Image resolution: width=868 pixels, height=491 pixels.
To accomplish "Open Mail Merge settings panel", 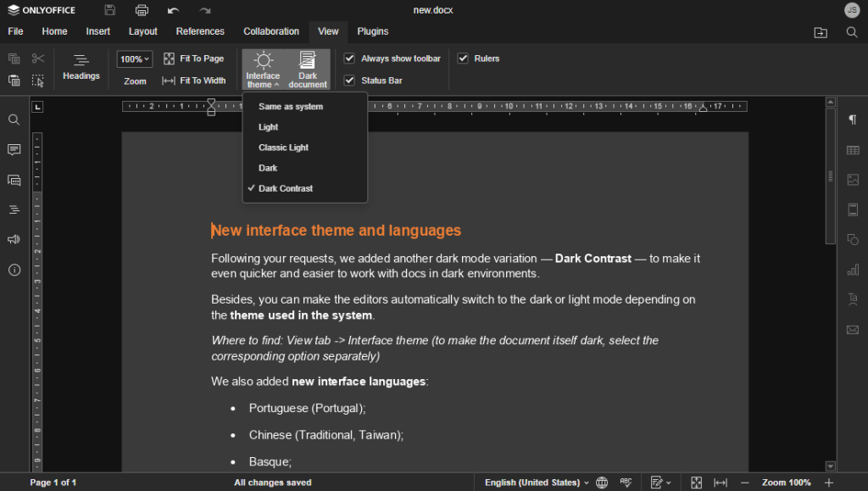I will [853, 328].
